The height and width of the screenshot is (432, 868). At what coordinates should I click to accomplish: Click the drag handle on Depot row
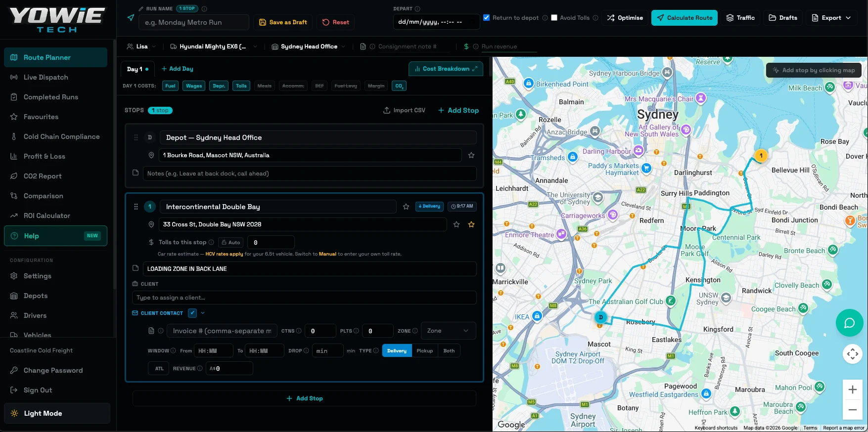[136, 137]
